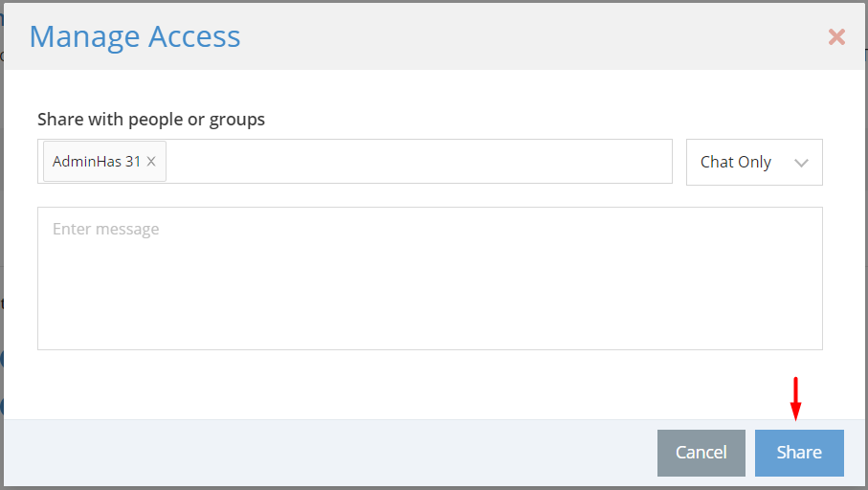This screenshot has height=490, width=868.
Task: Click the dialog footer left of Cancel
Action: pos(330,453)
